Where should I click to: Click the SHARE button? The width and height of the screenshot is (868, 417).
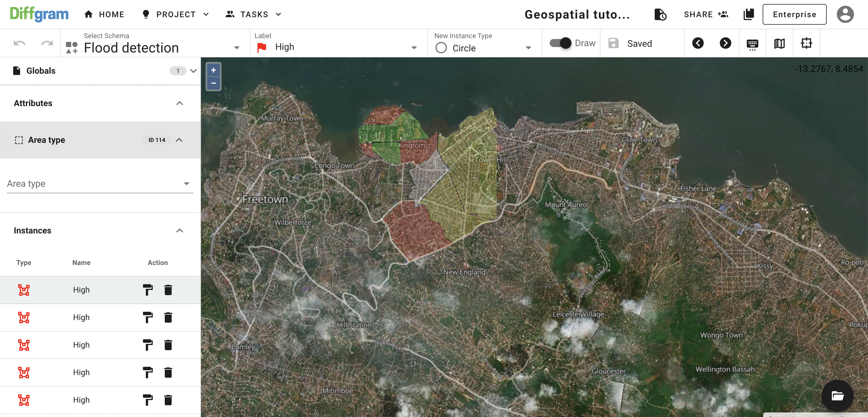coord(706,14)
